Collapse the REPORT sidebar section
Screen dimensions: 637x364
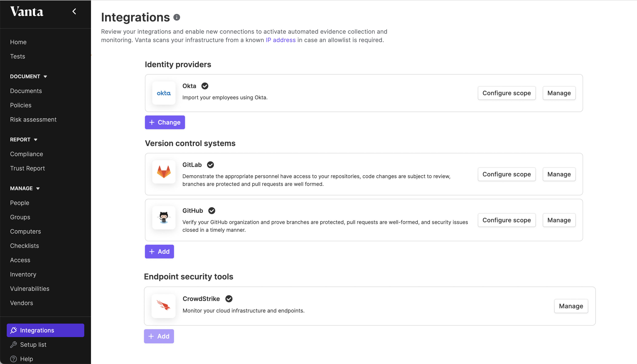point(36,140)
